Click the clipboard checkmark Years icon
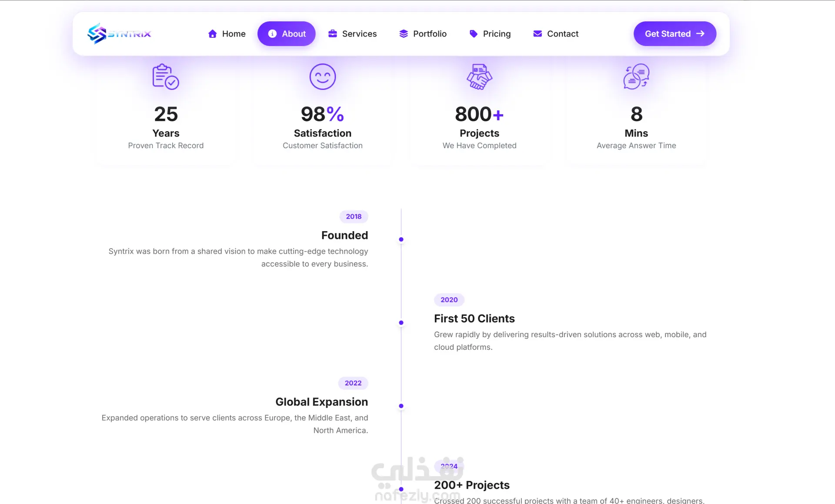This screenshot has height=504, width=835. pos(166,77)
